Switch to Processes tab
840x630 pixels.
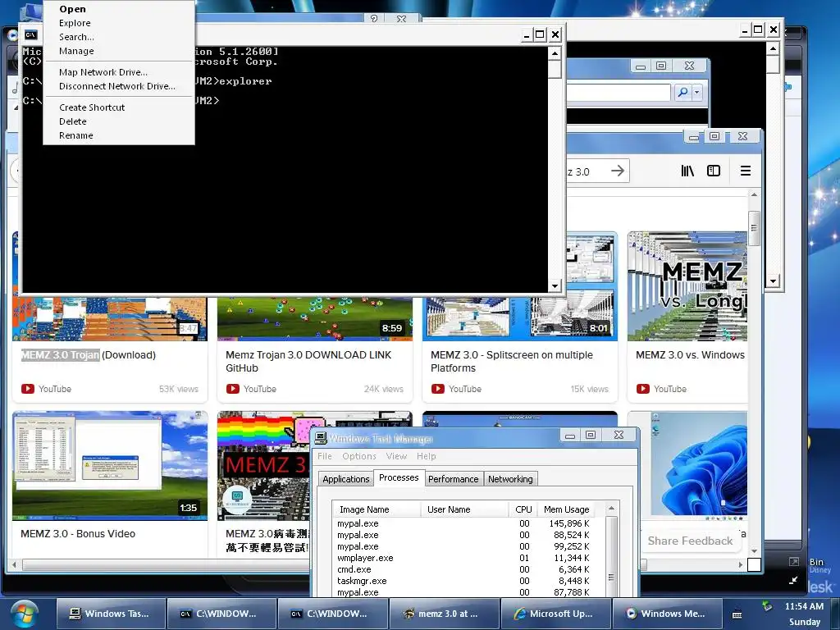pyautogui.click(x=399, y=477)
